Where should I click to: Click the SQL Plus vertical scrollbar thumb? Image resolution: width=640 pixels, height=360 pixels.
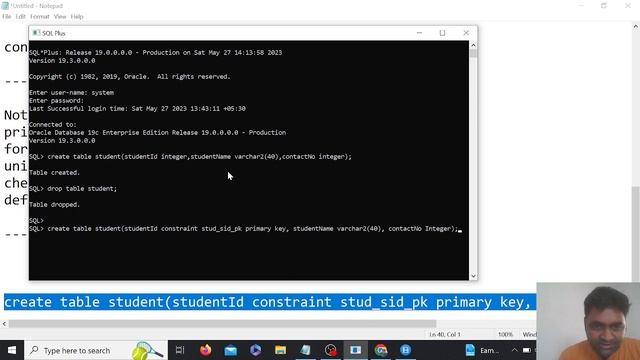coord(473,53)
